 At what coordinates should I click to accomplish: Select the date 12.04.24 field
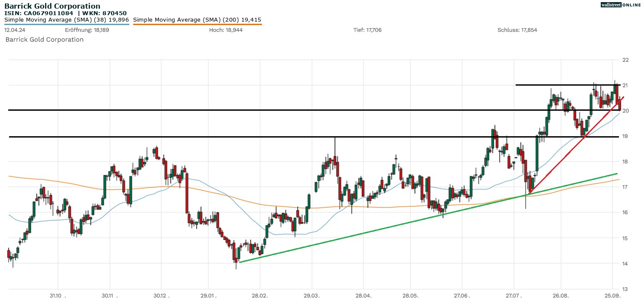pyautogui.click(x=13, y=30)
